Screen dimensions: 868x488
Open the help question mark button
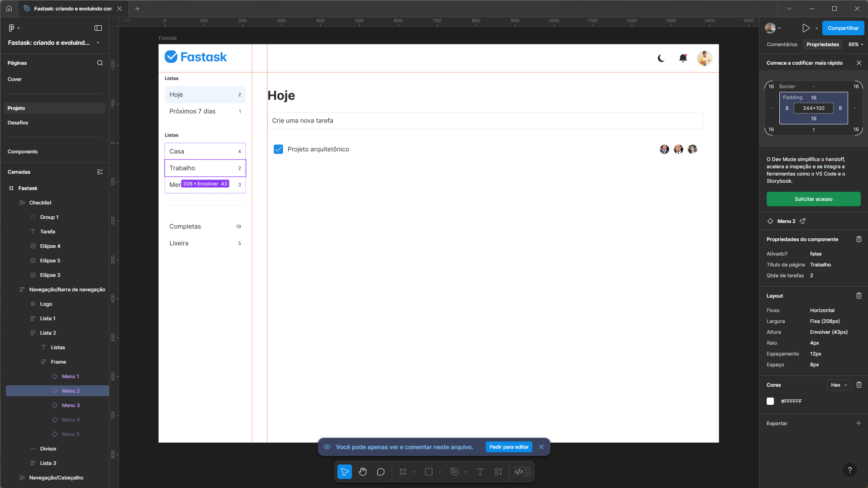coord(850,470)
